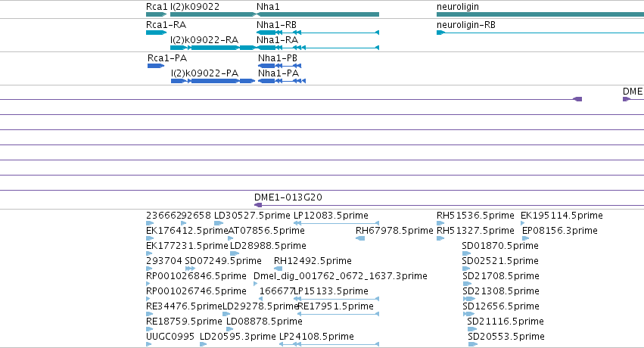Click the LD08878.5prime EST label

click(x=265, y=322)
